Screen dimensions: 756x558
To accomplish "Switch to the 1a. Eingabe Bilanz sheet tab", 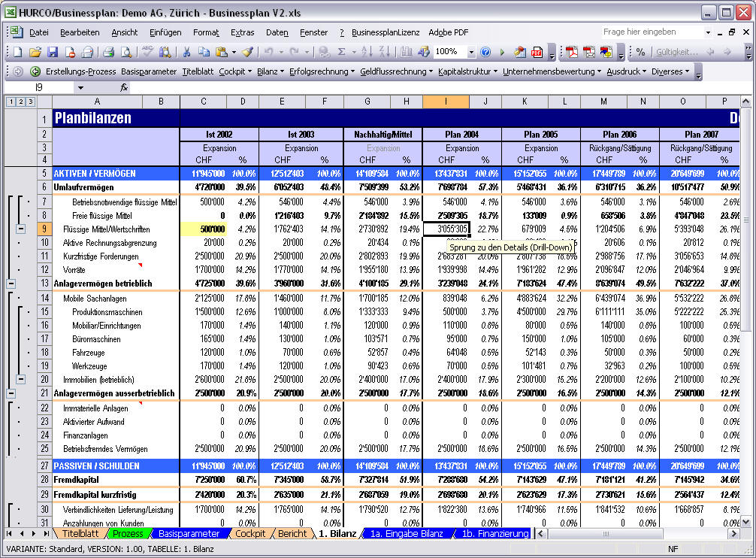I will click(x=407, y=533).
